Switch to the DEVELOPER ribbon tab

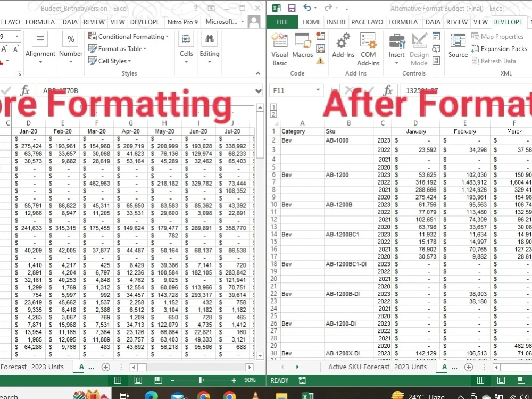(x=508, y=22)
